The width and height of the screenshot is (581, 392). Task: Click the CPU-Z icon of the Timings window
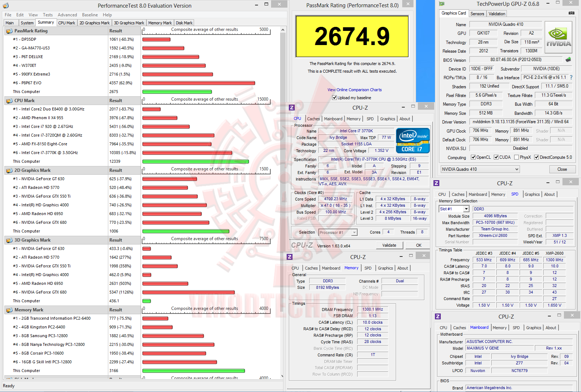pyautogui.click(x=290, y=257)
